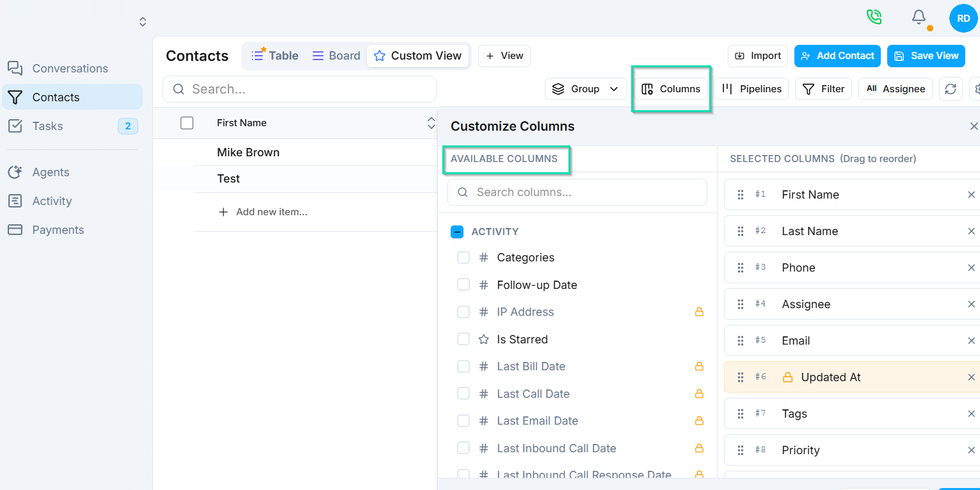Click the lock icon on IP Address

pyautogui.click(x=699, y=312)
